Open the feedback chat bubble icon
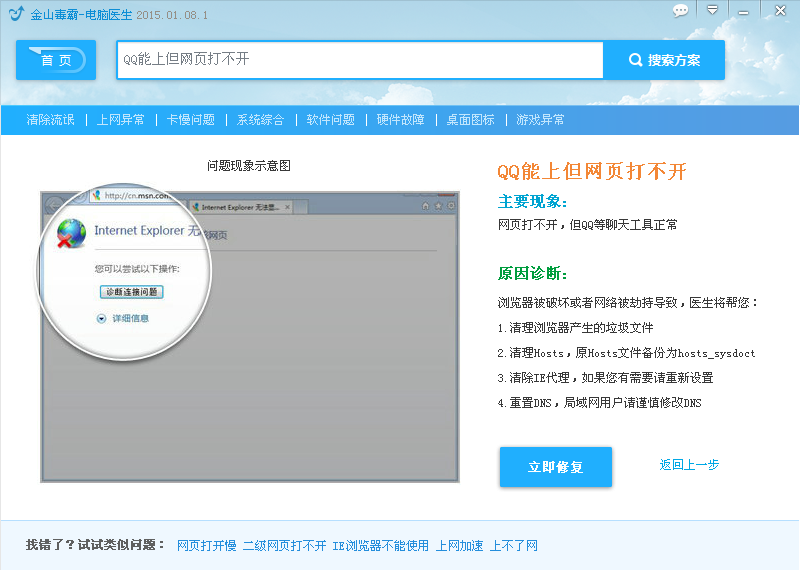This screenshot has width=800, height=570. [x=680, y=11]
